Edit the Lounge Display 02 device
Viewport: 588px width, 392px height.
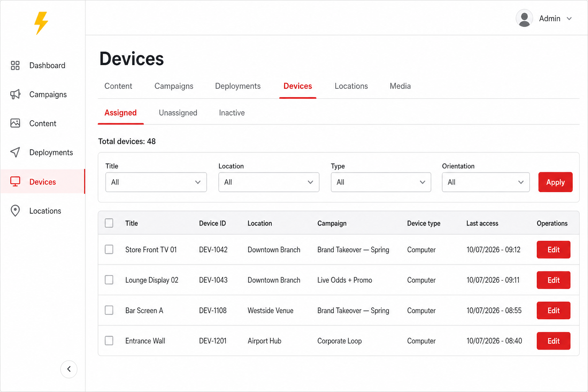point(554,280)
